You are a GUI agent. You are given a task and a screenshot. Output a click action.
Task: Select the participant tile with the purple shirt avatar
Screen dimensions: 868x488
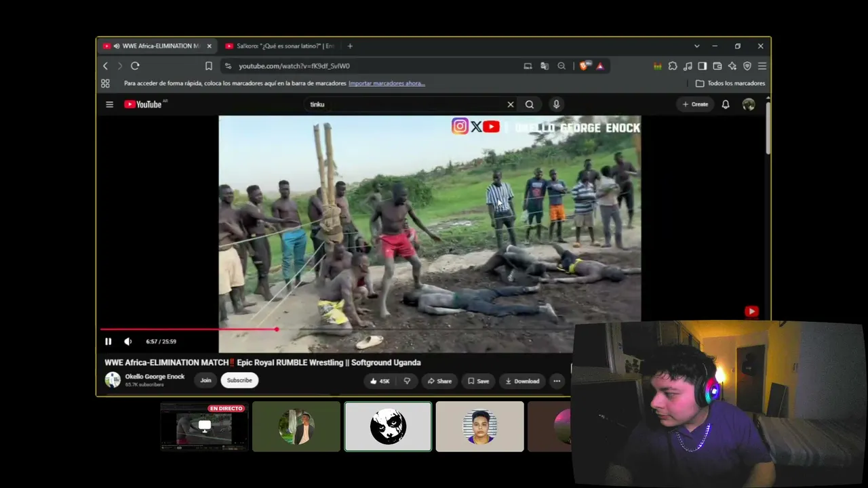coord(480,426)
